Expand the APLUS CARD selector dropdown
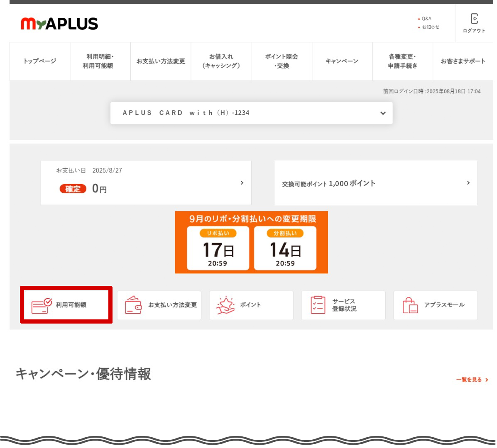 click(x=382, y=113)
